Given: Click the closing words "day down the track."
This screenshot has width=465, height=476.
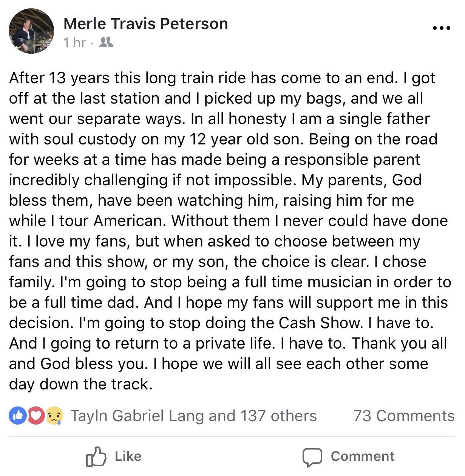Looking at the screenshot, I should (81, 384).
